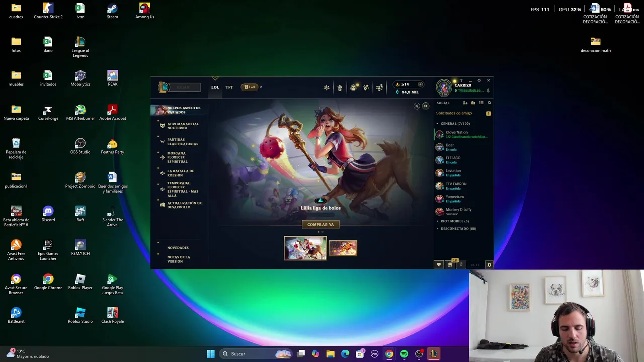The image size is (644, 362).
Task: Open Among Us desktop shortcut
Action: (145, 10)
